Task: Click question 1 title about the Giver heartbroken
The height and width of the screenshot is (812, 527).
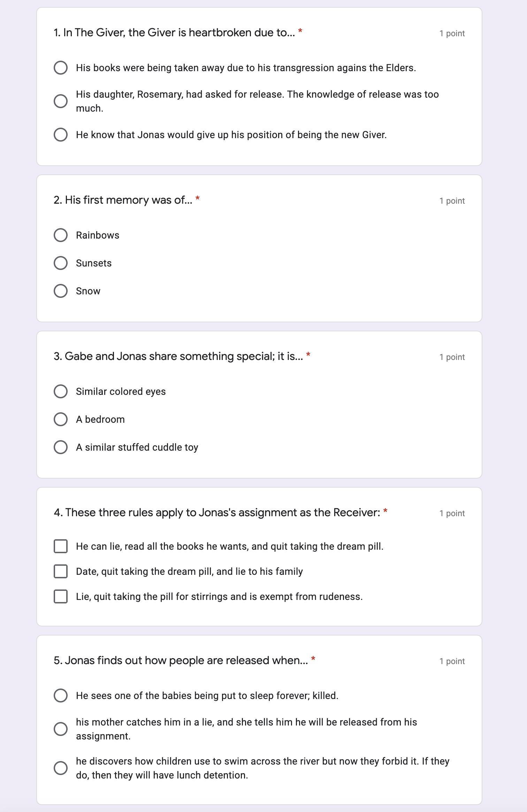Action: pos(174,32)
